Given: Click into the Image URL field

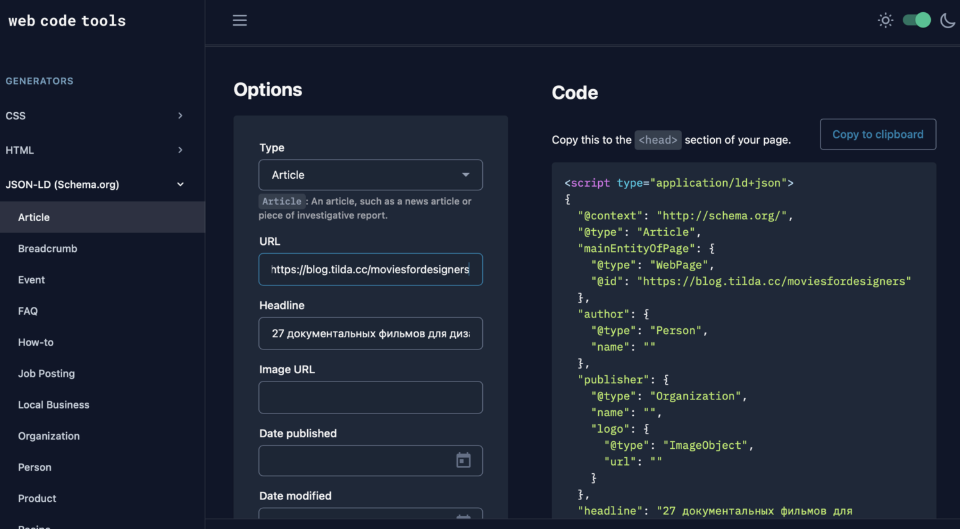Looking at the screenshot, I should [x=370, y=397].
